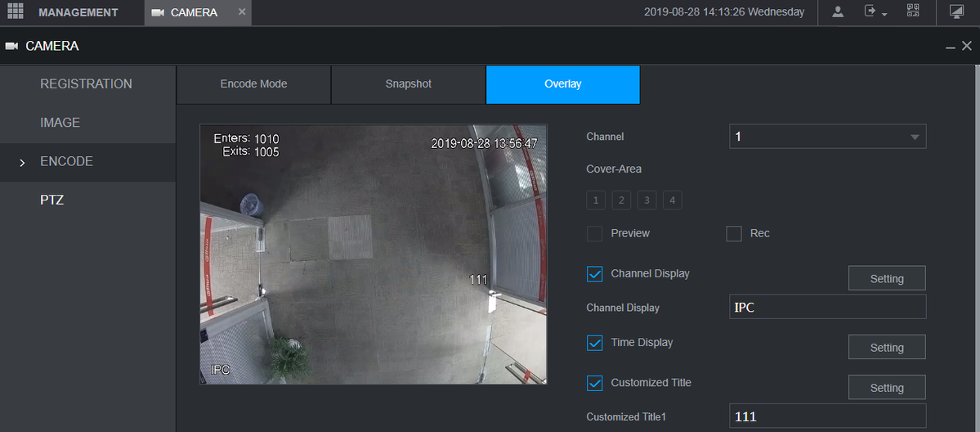
Task: Open the Snapshot tab
Action: (x=408, y=84)
